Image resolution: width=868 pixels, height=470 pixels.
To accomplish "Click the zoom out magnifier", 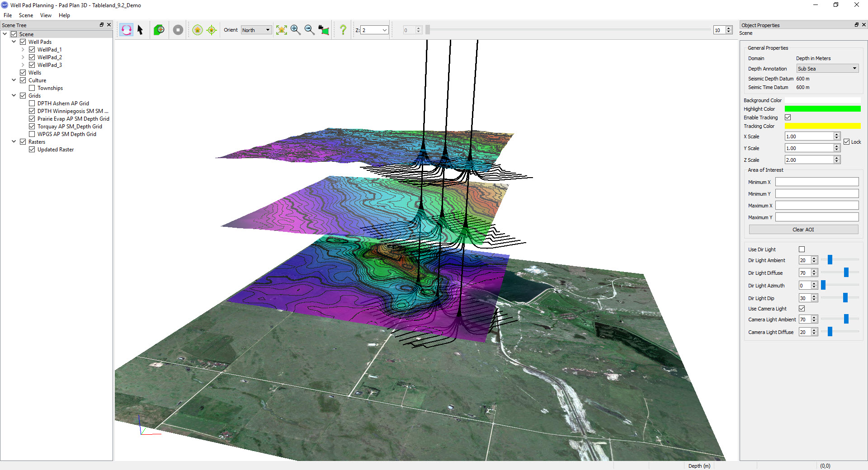I will coord(310,30).
